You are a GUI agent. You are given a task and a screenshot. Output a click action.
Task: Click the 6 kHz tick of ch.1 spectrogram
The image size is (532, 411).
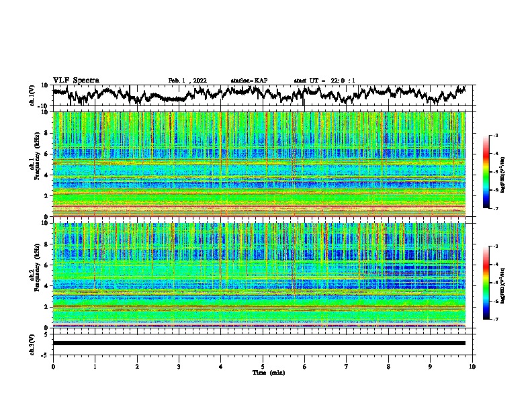pos(47,154)
